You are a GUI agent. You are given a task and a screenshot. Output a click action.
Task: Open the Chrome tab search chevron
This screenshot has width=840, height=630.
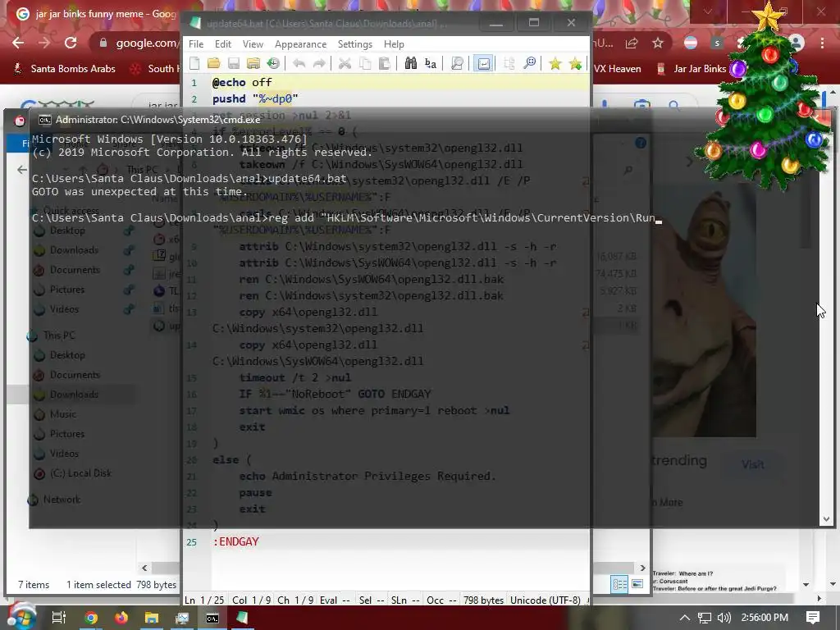(708, 11)
